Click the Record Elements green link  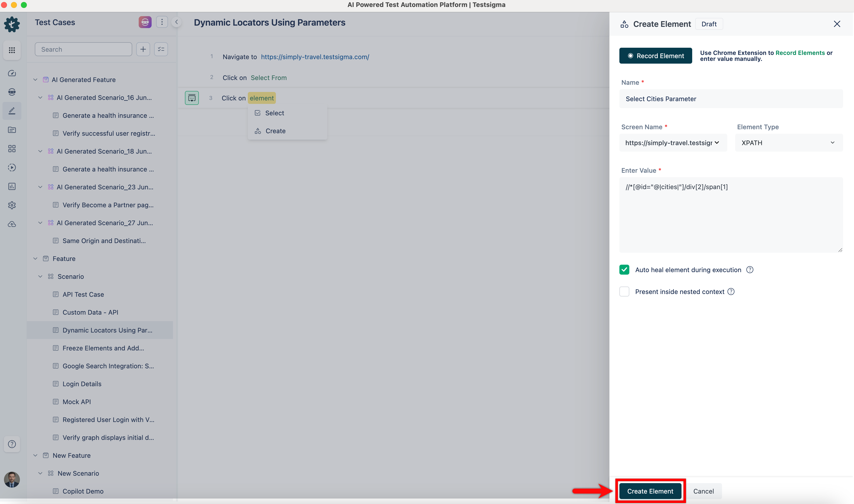pyautogui.click(x=800, y=53)
